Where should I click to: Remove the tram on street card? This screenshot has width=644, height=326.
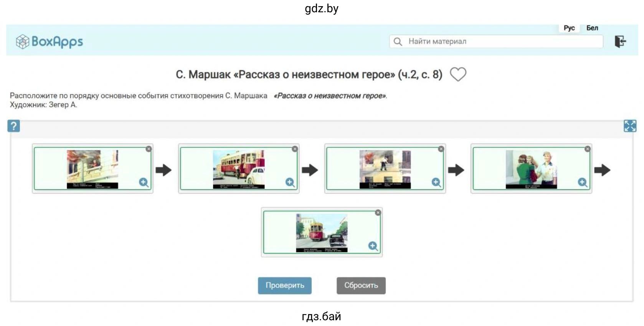378,212
